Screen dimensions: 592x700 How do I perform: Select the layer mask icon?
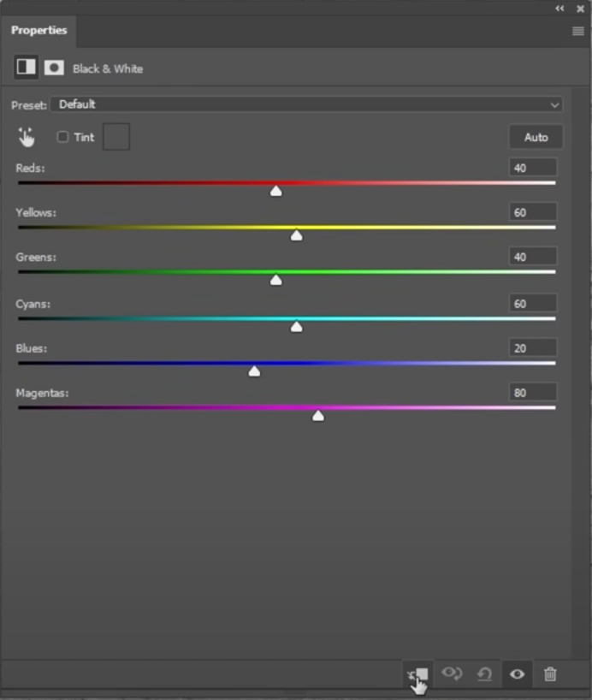54,68
